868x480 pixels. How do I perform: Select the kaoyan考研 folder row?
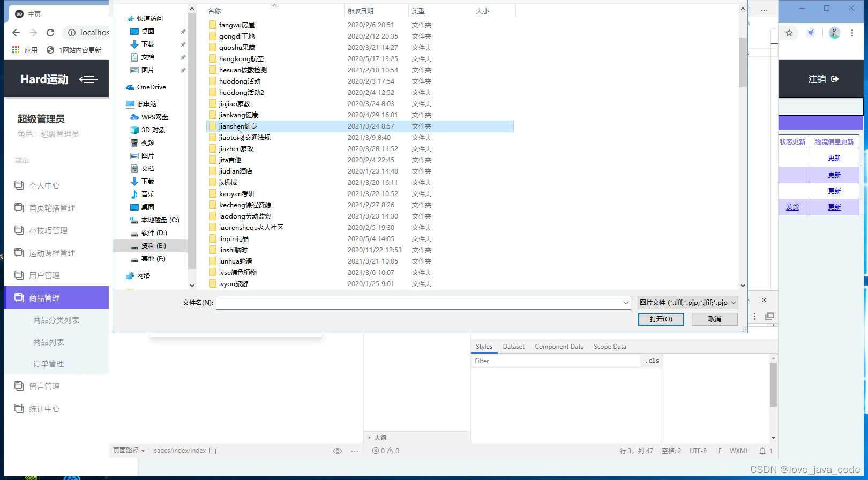(360, 194)
